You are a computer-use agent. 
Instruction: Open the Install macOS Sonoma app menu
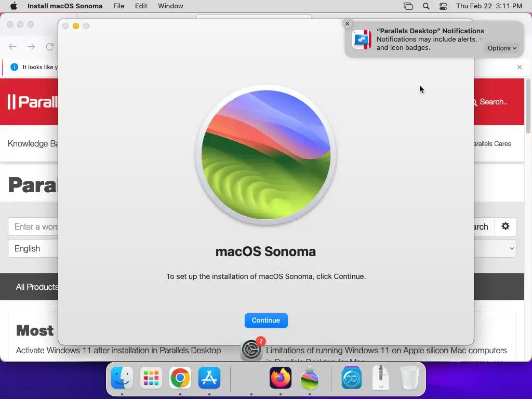(65, 6)
